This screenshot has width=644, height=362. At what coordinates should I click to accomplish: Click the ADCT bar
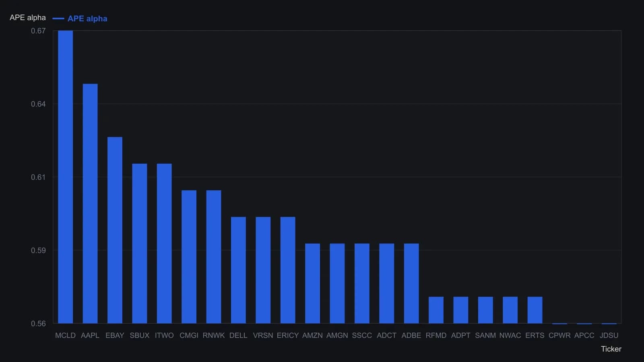pos(387,284)
